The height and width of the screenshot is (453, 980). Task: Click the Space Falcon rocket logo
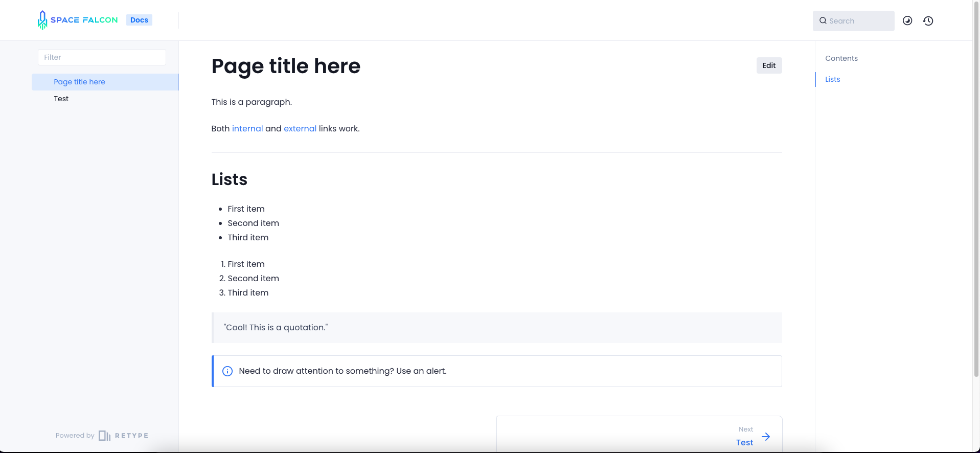(x=43, y=20)
